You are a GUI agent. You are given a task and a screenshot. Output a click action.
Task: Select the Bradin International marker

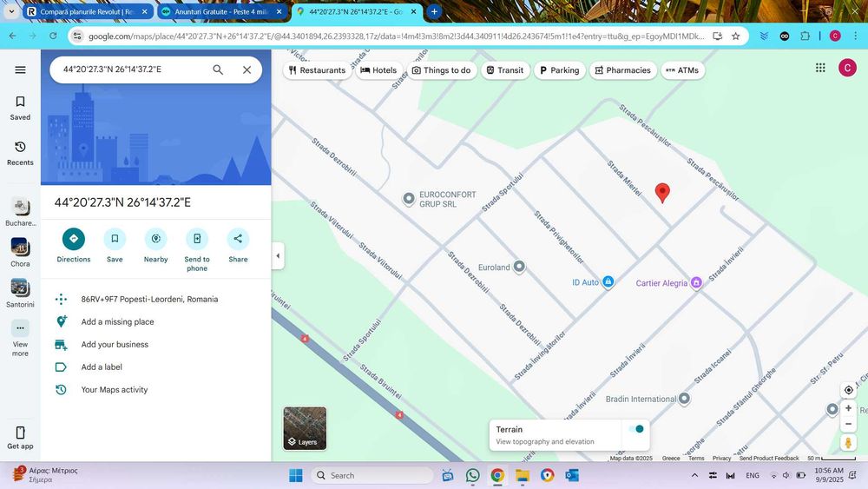(x=684, y=399)
